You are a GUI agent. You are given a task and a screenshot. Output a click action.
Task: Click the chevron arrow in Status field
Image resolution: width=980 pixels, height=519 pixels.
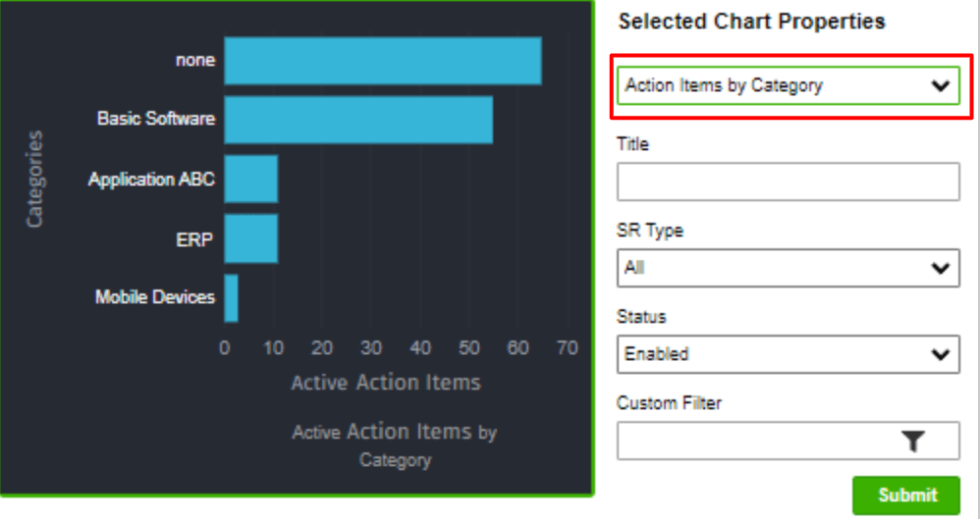pos(941,355)
